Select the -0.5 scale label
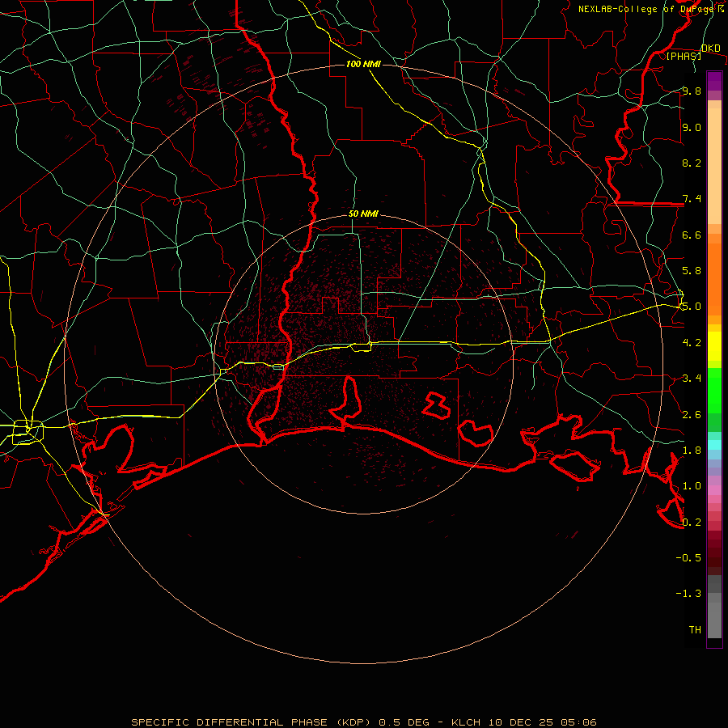 click(x=688, y=557)
